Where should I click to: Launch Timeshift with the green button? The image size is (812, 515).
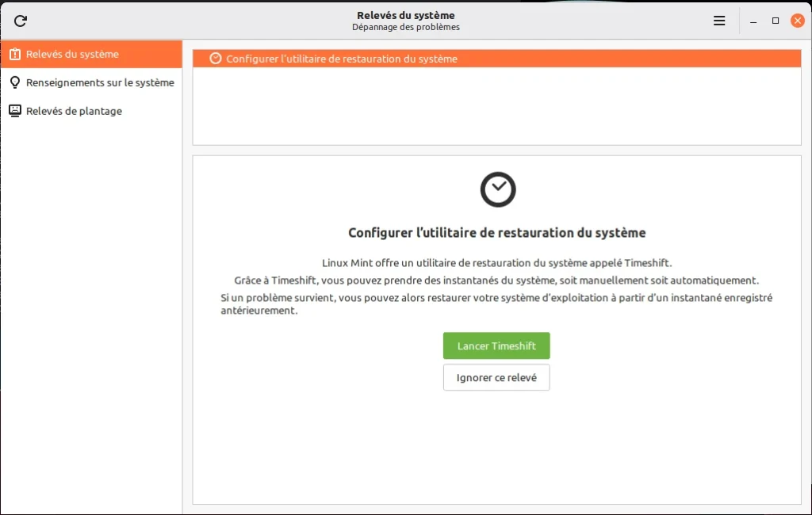[x=496, y=346]
